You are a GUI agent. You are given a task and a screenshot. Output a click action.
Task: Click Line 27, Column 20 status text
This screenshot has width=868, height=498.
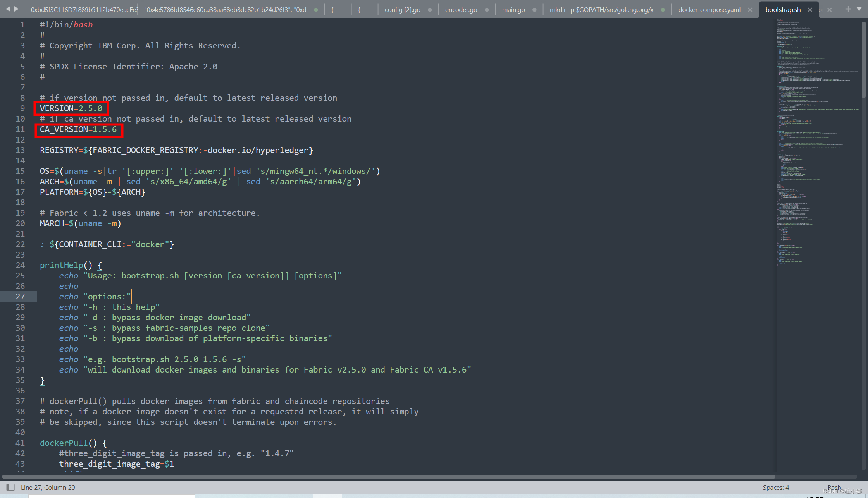pos(48,487)
